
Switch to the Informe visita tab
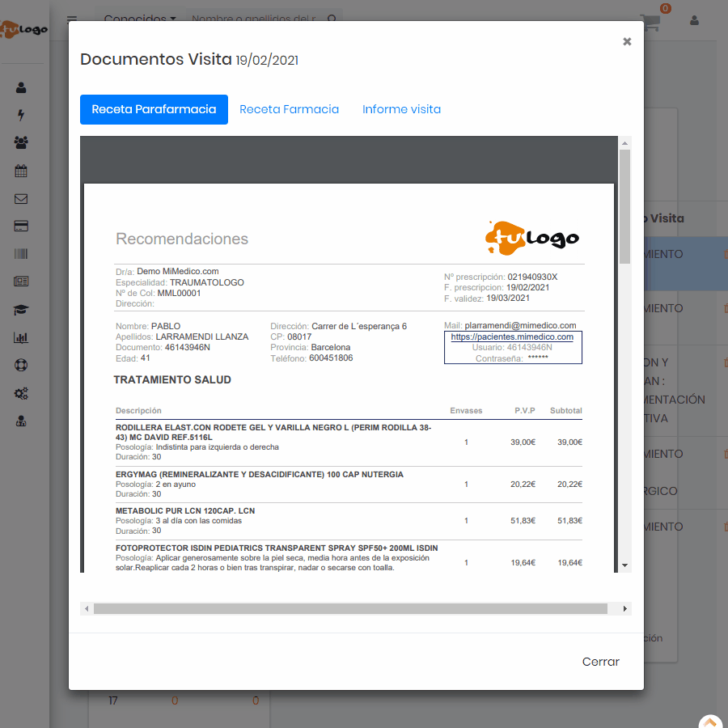[x=401, y=109]
